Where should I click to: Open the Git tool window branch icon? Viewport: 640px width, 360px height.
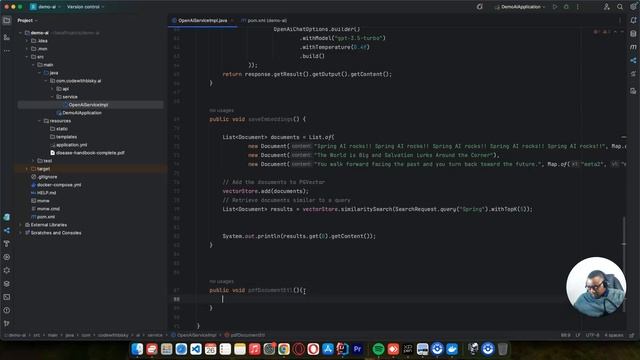coord(7,324)
